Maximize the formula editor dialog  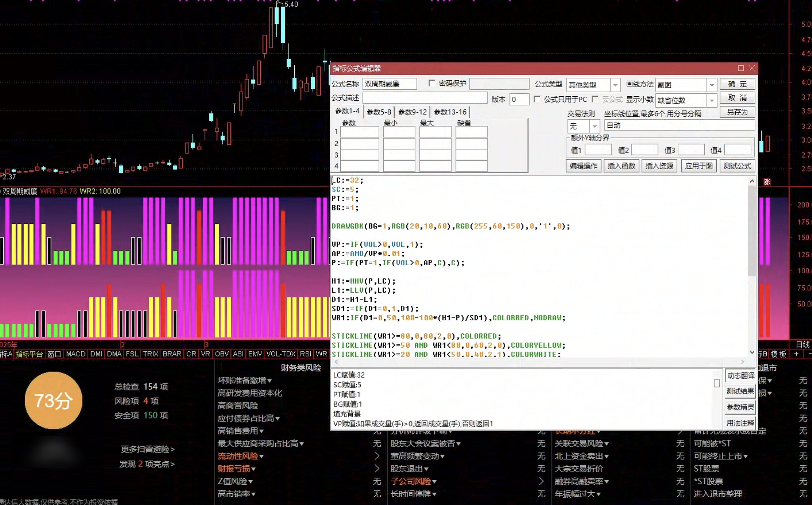(x=740, y=68)
